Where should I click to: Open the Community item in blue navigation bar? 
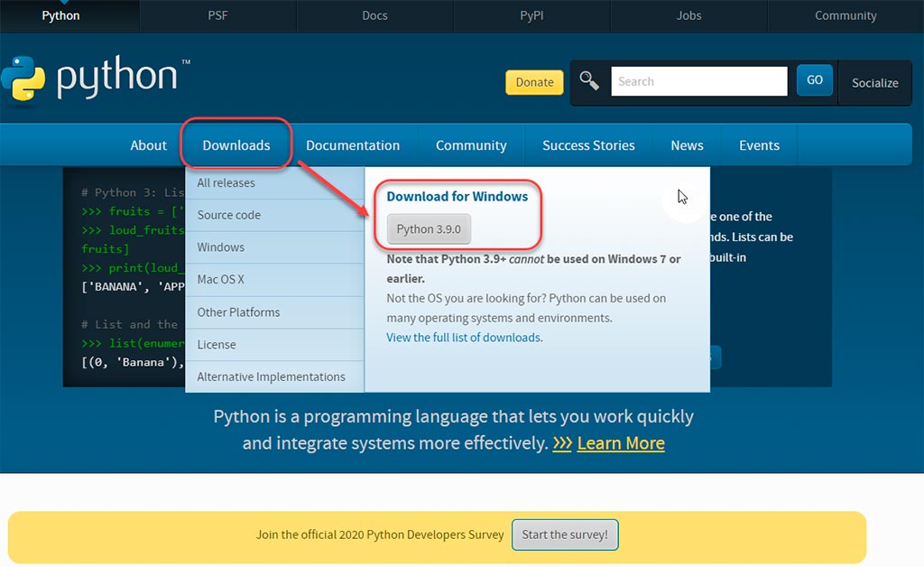point(471,145)
